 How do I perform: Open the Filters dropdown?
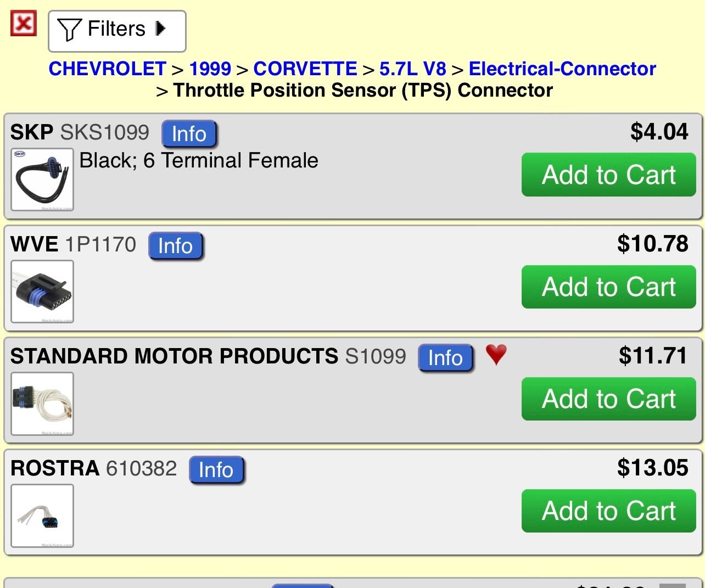pyautogui.click(x=117, y=31)
